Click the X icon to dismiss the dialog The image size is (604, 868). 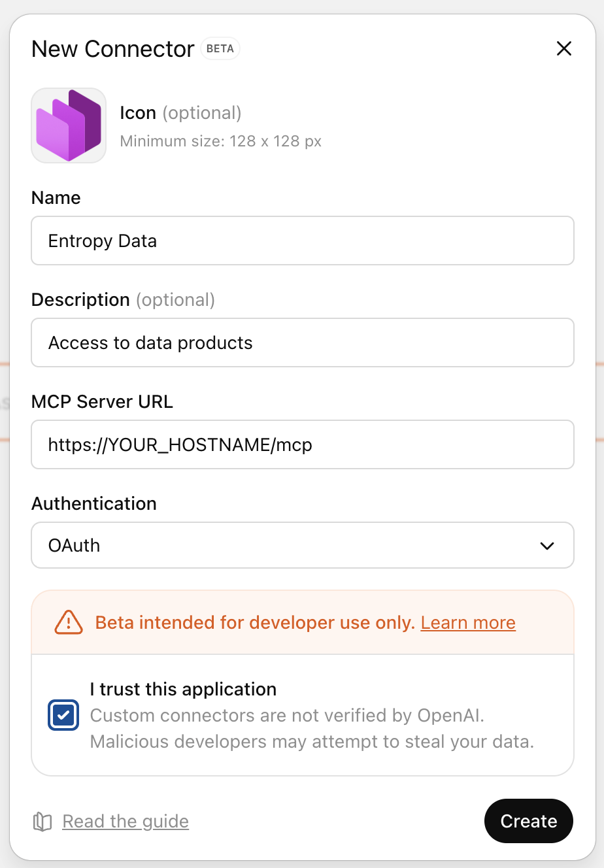563,48
